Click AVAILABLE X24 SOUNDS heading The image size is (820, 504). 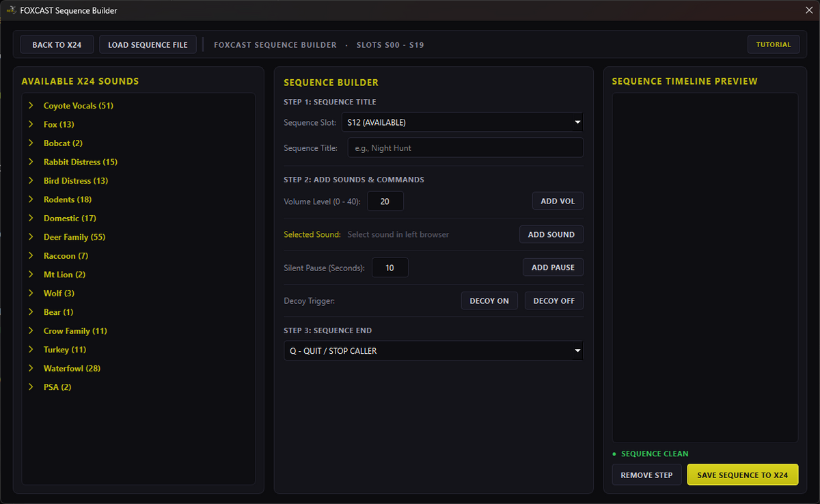pos(80,81)
